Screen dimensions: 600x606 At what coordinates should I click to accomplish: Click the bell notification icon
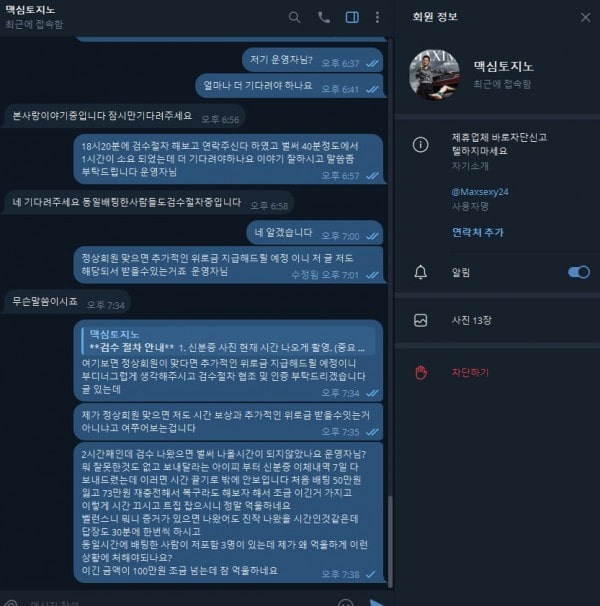tap(421, 272)
